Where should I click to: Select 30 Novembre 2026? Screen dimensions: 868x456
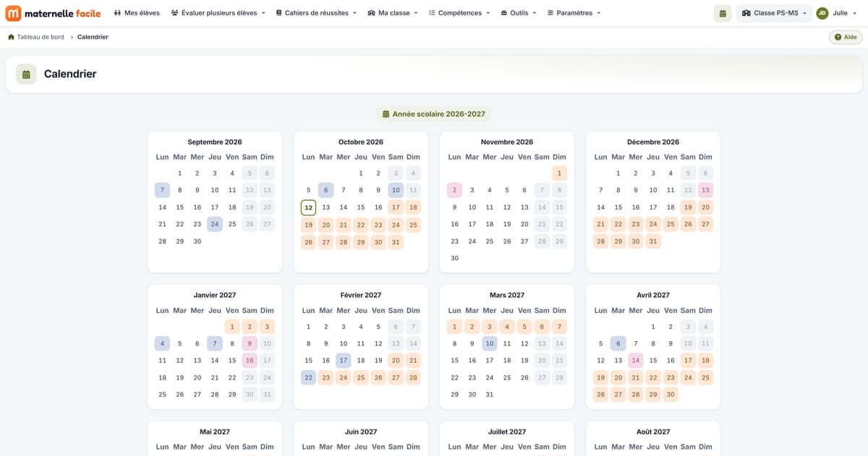454,258
